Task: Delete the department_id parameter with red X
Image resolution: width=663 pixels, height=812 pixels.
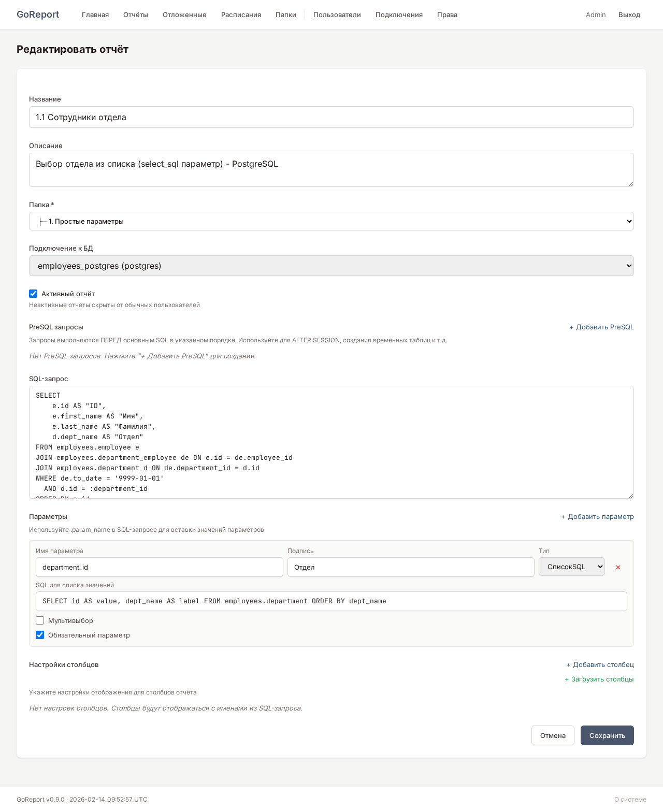Action: 618,567
